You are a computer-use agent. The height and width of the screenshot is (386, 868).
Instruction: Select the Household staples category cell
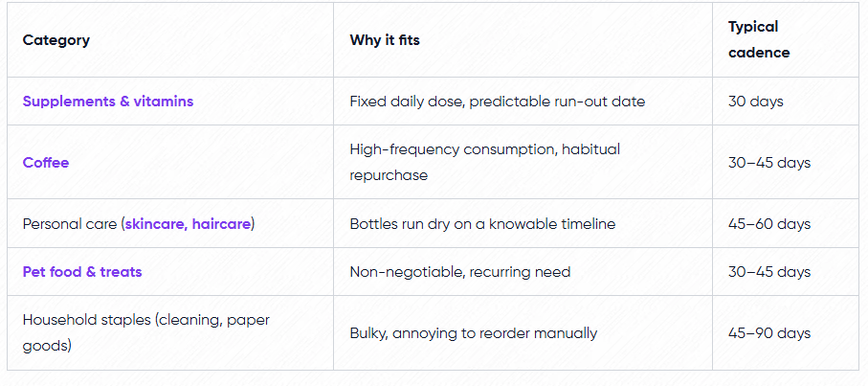click(170, 332)
